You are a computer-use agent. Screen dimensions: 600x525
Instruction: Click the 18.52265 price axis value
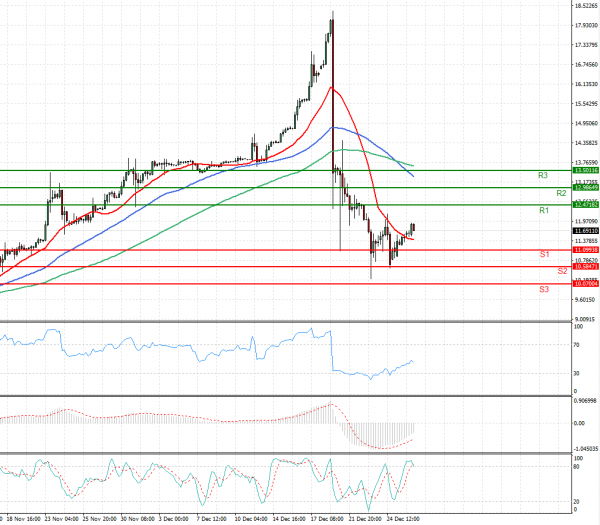coord(587,6)
